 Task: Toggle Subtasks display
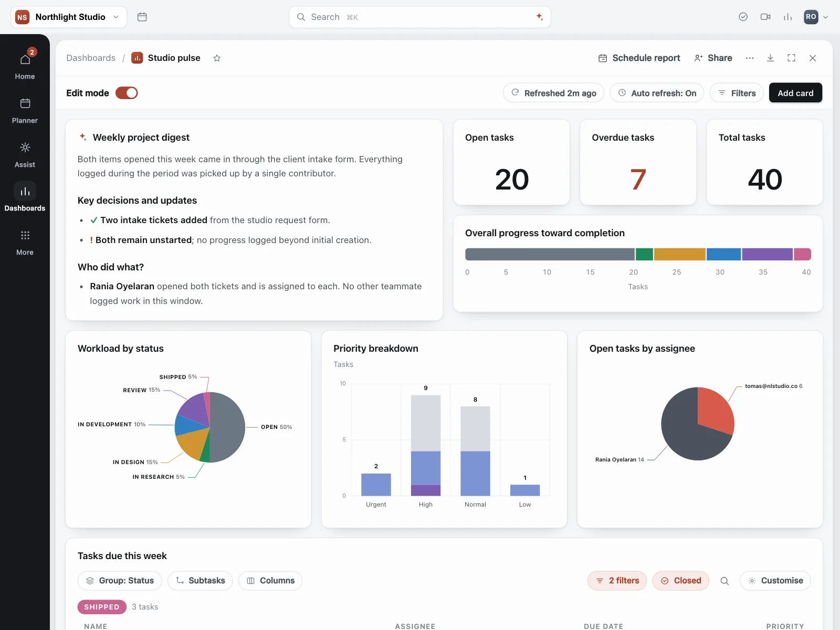(200, 581)
